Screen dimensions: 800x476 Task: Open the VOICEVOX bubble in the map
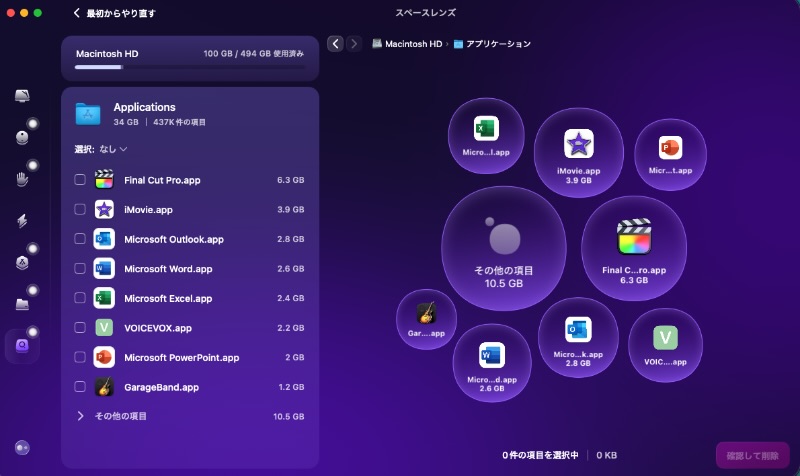[x=665, y=345]
